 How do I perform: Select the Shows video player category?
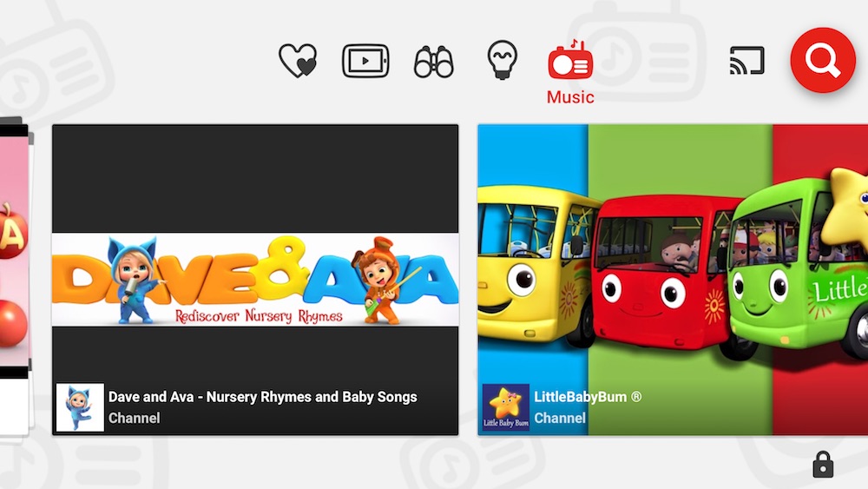click(x=365, y=60)
